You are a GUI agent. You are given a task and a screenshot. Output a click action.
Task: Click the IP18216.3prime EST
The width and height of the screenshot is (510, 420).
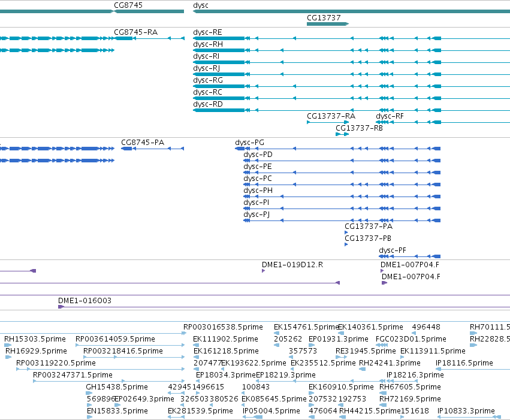415,375
